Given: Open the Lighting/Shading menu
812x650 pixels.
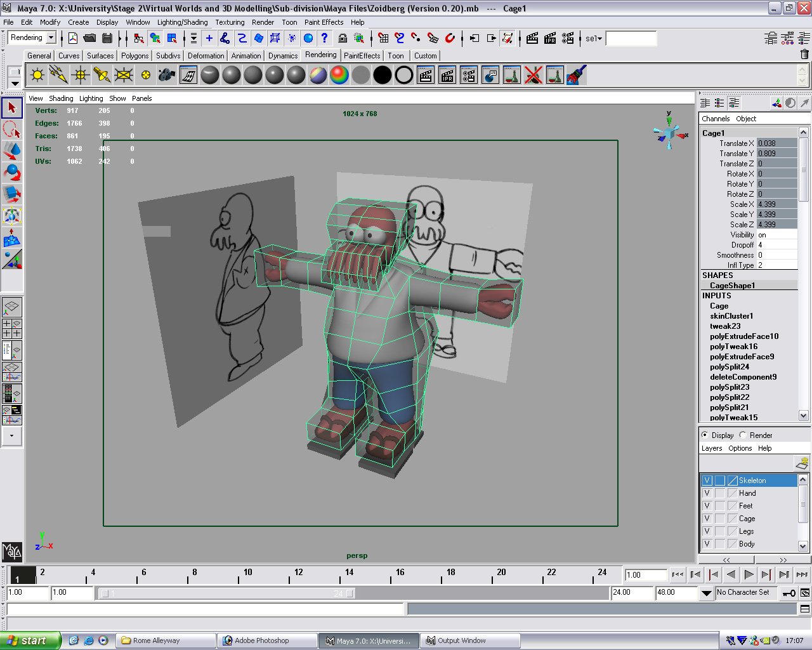Looking at the screenshot, I should coord(182,22).
